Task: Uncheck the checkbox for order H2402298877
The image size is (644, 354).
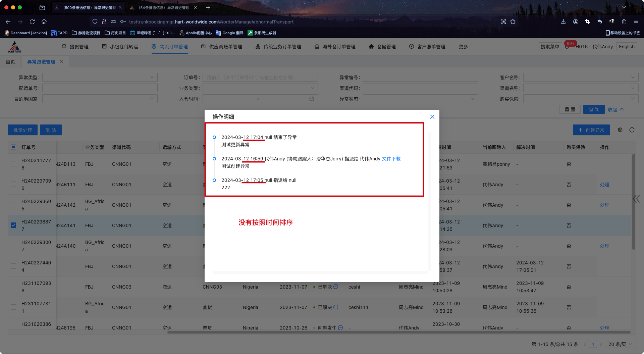Action: pyautogui.click(x=13, y=225)
